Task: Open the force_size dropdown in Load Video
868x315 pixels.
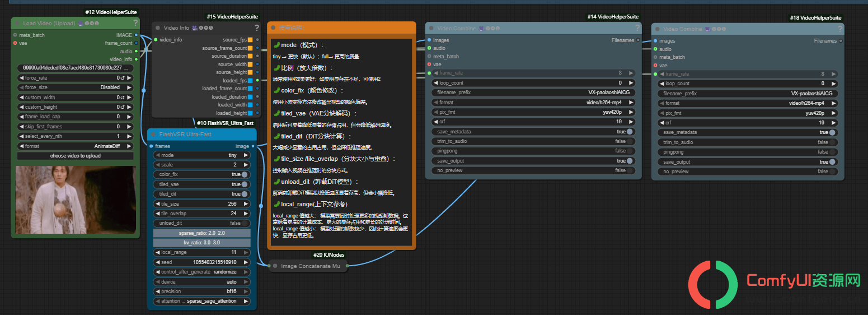Action: coord(76,87)
